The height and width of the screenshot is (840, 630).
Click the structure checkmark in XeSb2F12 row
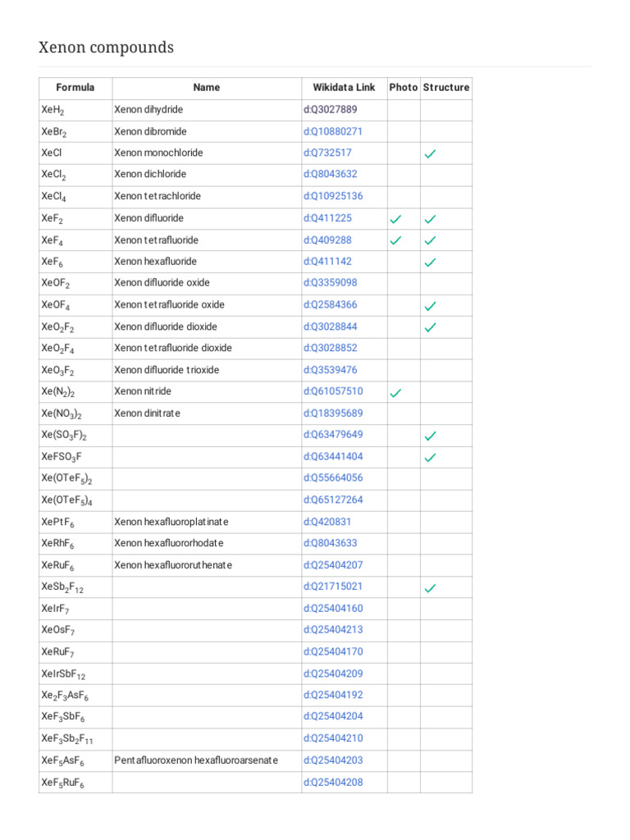pyautogui.click(x=430, y=587)
